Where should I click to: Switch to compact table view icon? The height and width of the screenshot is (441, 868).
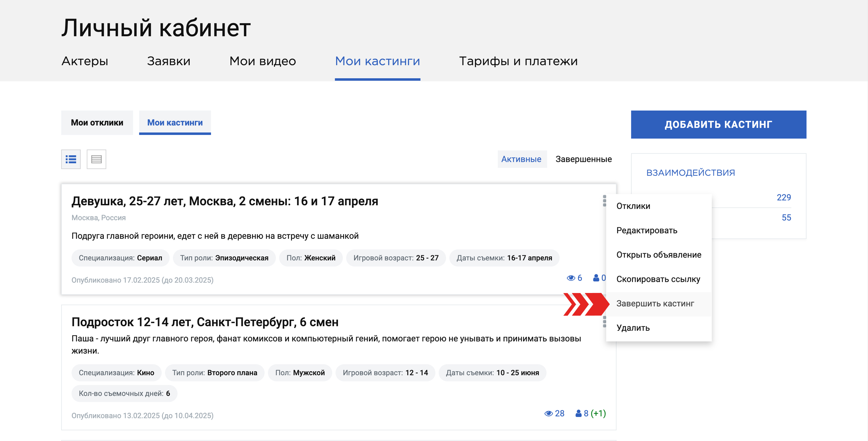point(97,159)
